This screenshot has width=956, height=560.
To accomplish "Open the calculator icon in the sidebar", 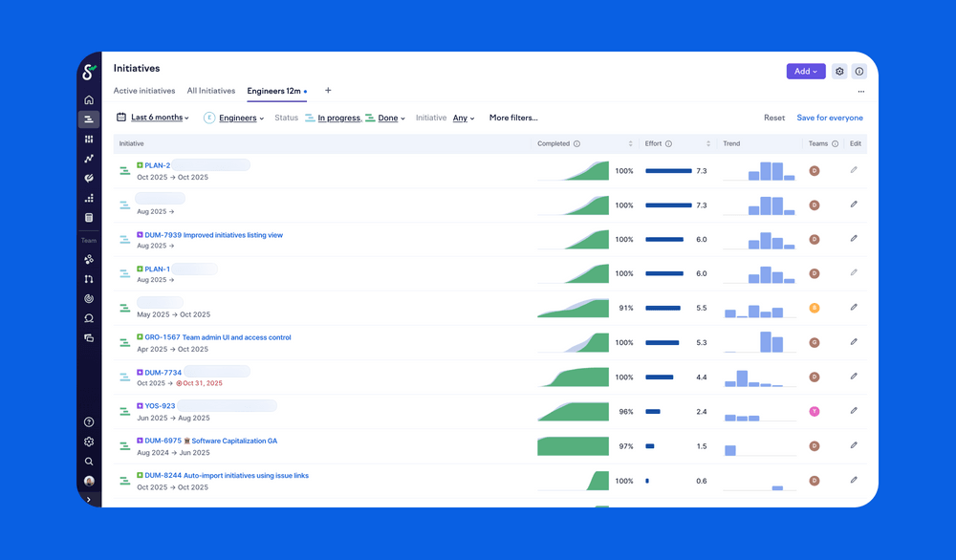I will [89, 218].
